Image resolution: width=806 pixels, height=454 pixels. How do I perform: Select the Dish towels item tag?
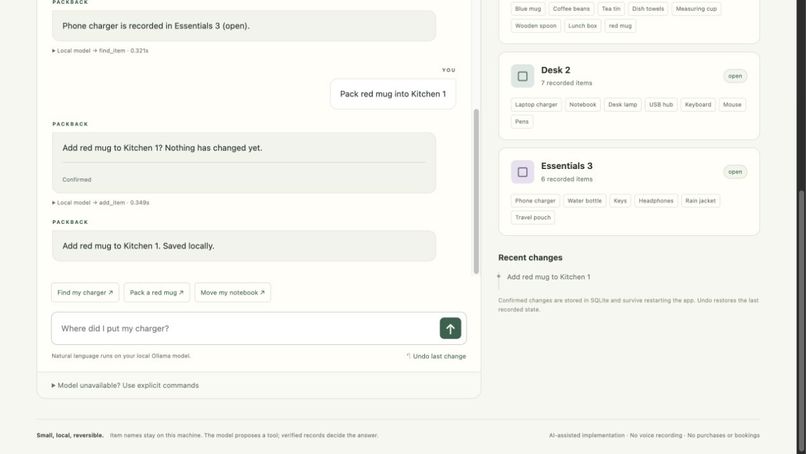(x=648, y=9)
